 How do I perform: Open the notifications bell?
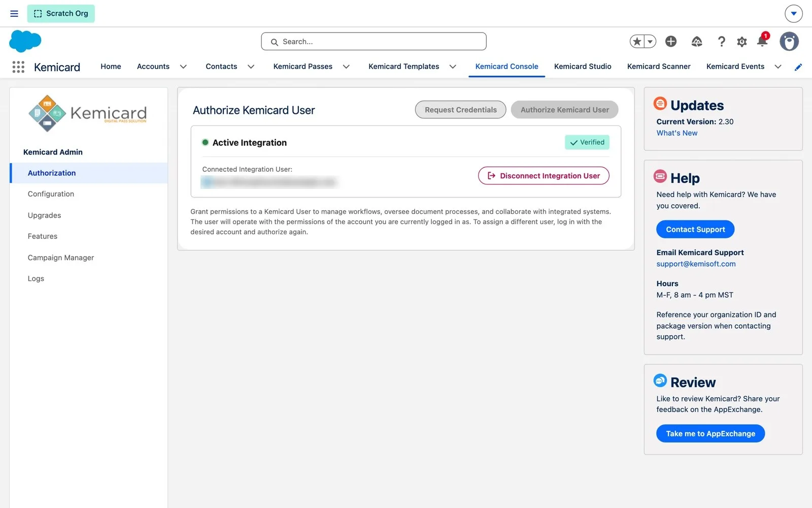(x=762, y=41)
